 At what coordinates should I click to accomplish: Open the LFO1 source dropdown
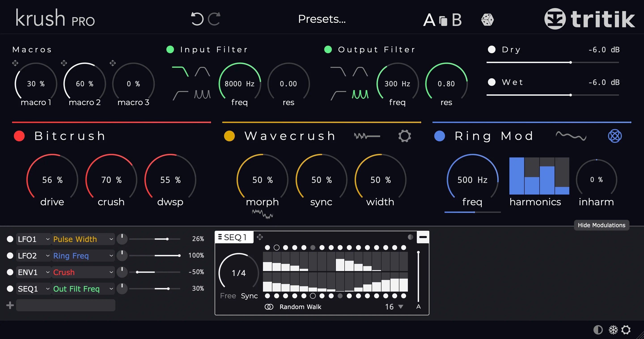click(34, 239)
